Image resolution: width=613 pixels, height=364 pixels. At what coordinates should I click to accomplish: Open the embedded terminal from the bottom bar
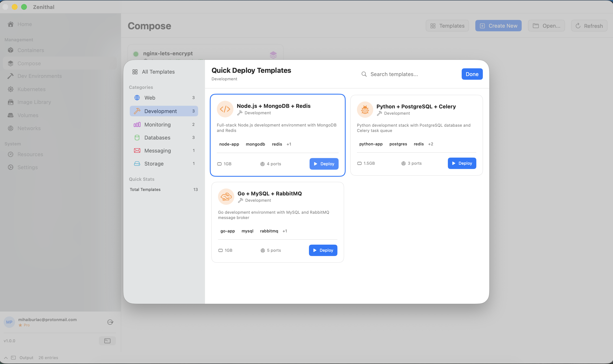tap(107, 340)
